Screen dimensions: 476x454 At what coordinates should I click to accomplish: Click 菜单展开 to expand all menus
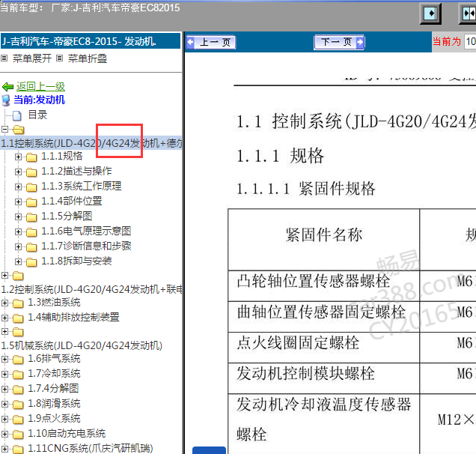pos(32,58)
